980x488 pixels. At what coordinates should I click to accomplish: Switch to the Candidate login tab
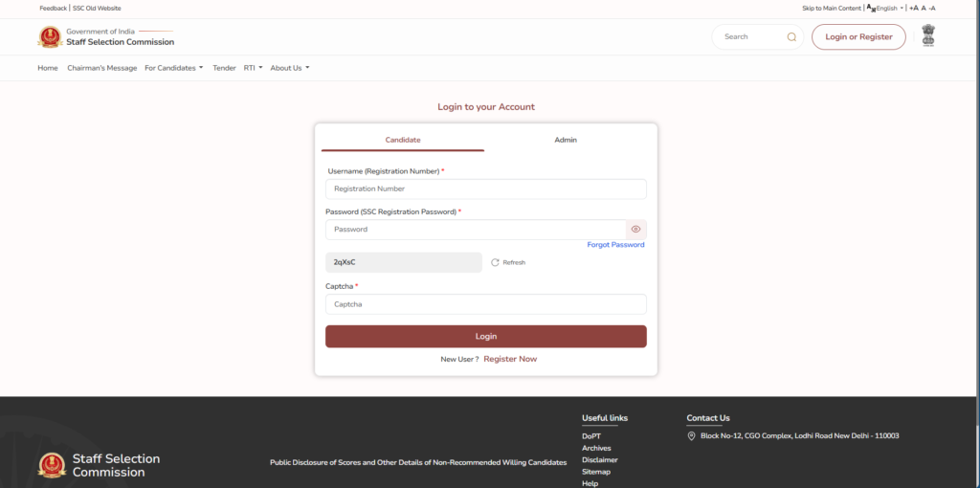point(403,140)
